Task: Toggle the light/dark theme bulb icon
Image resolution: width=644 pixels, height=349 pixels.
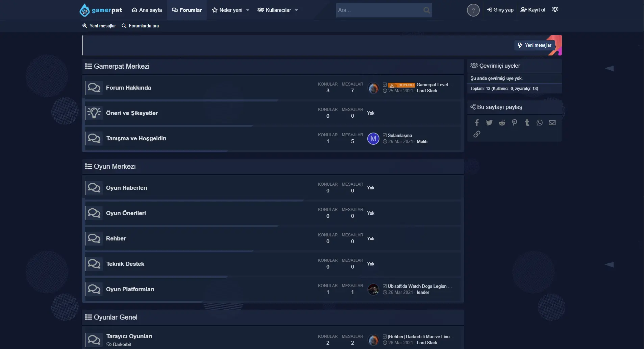Action: (555, 9)
